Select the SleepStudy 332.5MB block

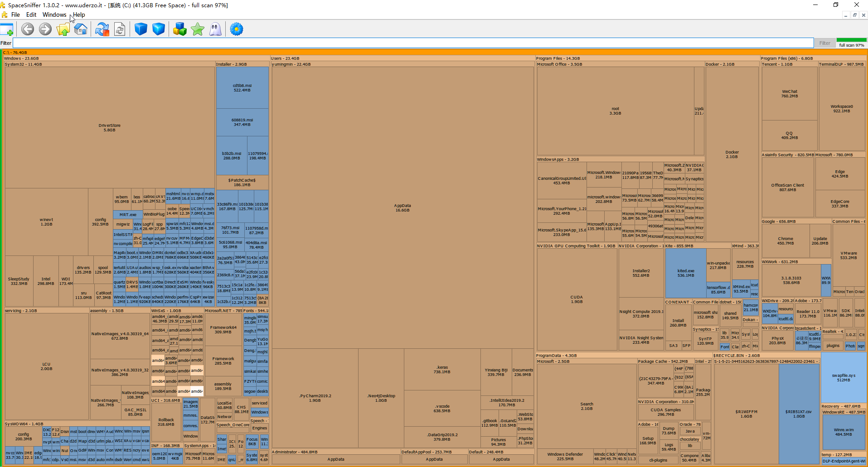19,281
